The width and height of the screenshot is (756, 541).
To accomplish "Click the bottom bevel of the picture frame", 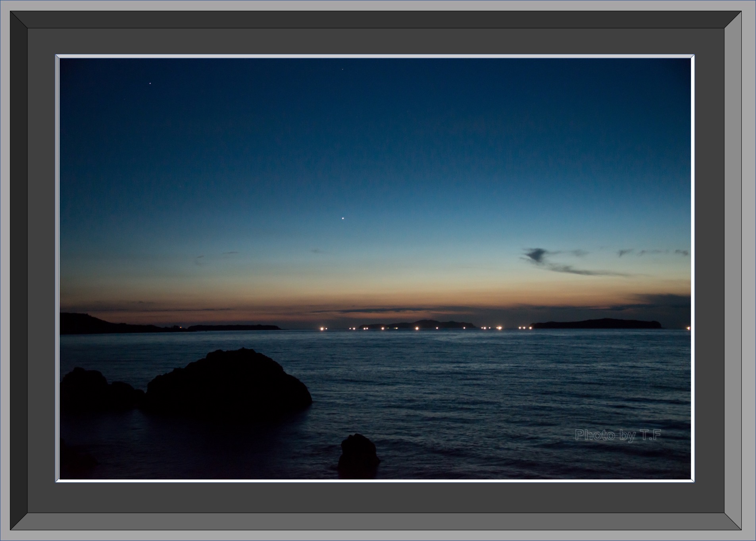I will (x=377, y=521).
